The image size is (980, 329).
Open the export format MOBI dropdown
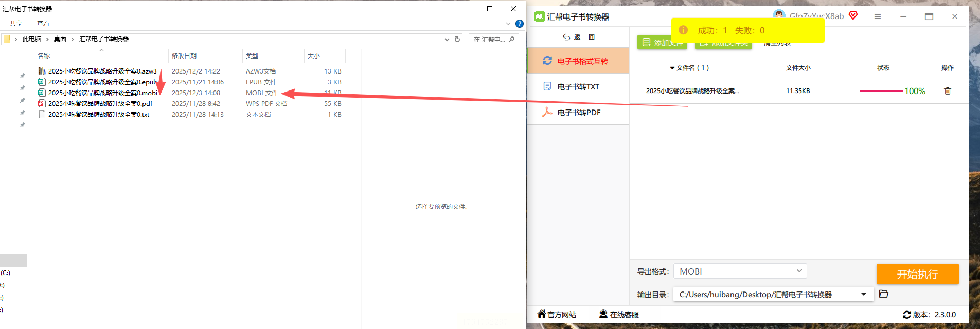click(x=740, y=271)
